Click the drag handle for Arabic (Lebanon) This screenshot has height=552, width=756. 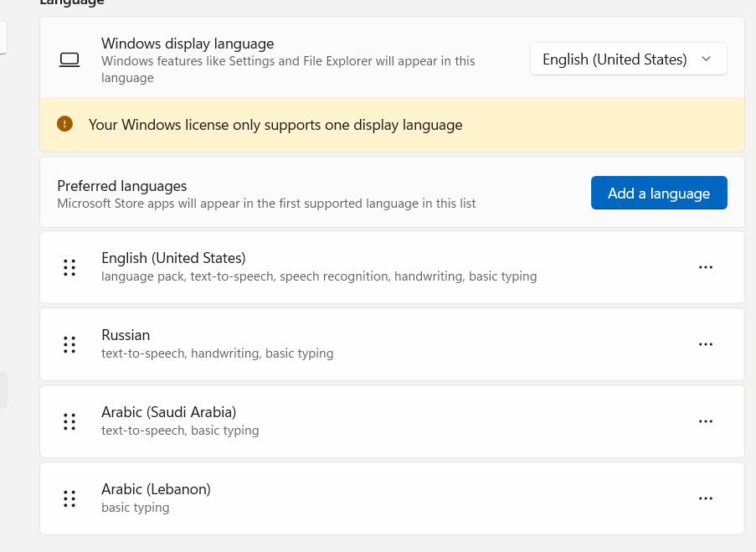click(69, 498)
